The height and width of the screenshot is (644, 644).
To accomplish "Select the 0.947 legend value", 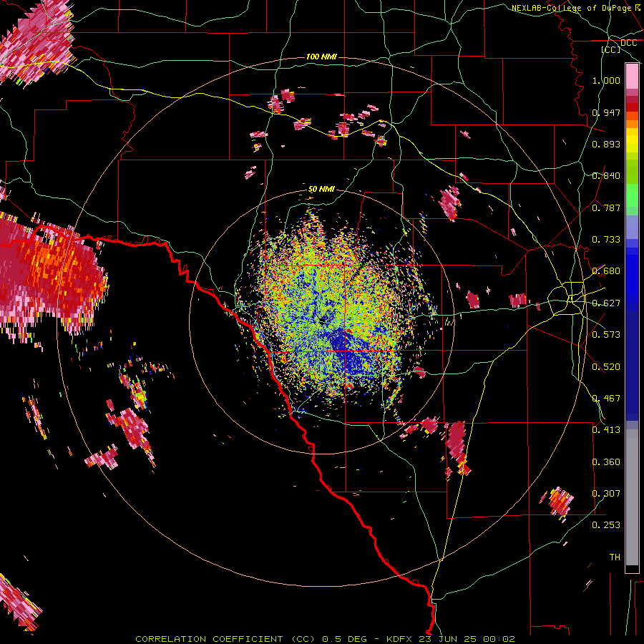I will 606,112.
